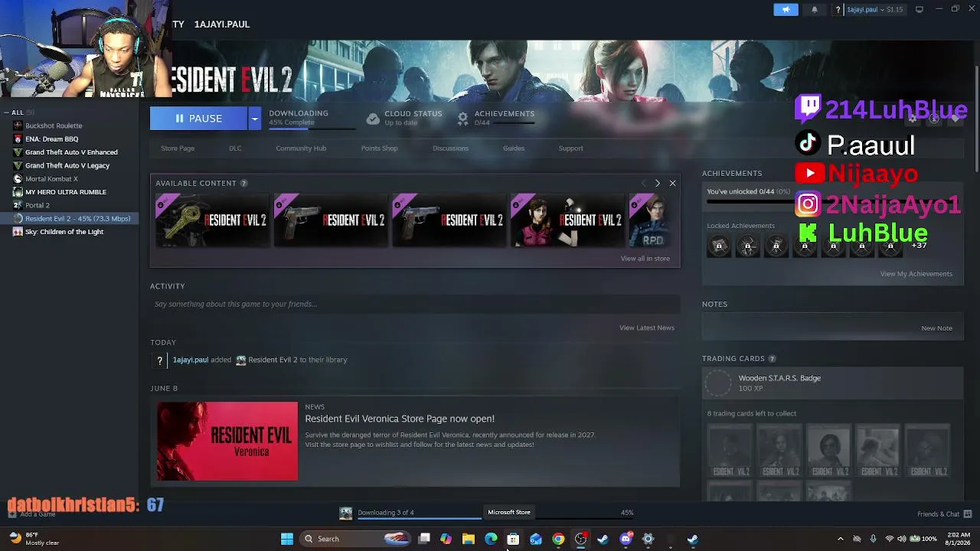This screenshot has width=980, height=551.
Task: Click the Available Content help question mark
Action: 243,184
